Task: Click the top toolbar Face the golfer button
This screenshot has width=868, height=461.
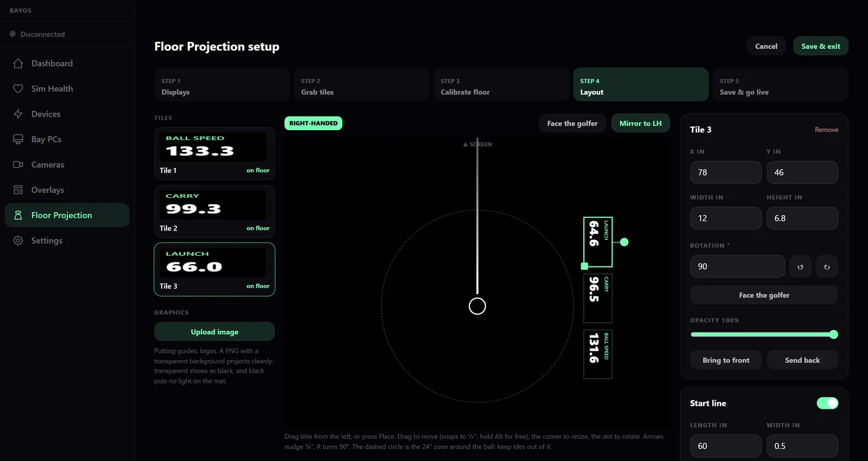Action: click(x=572, y=123)
